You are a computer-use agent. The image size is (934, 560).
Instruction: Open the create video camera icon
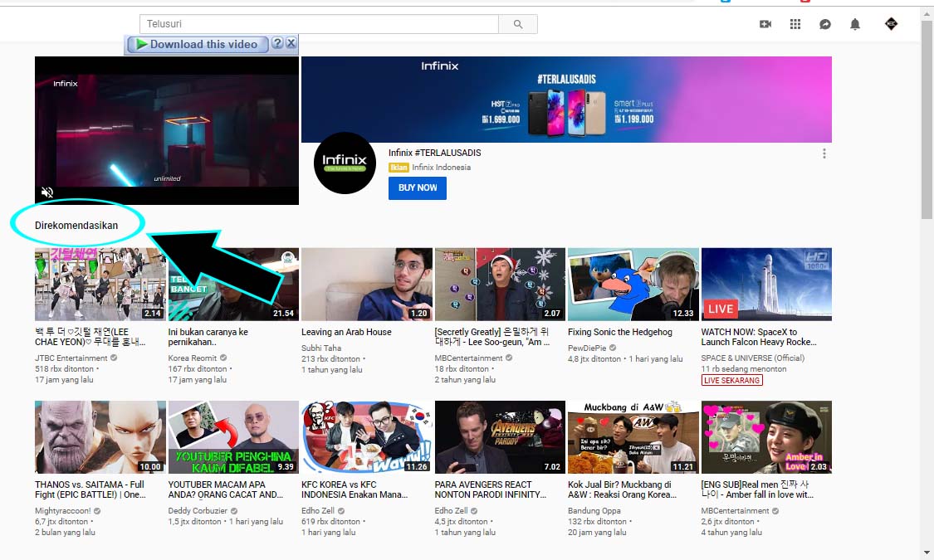(x=765, y=24)
